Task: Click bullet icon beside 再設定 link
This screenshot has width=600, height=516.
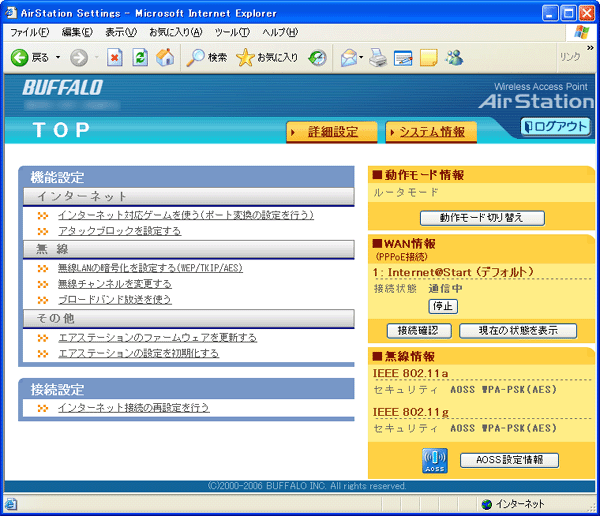Action: [x=43, y=408]
